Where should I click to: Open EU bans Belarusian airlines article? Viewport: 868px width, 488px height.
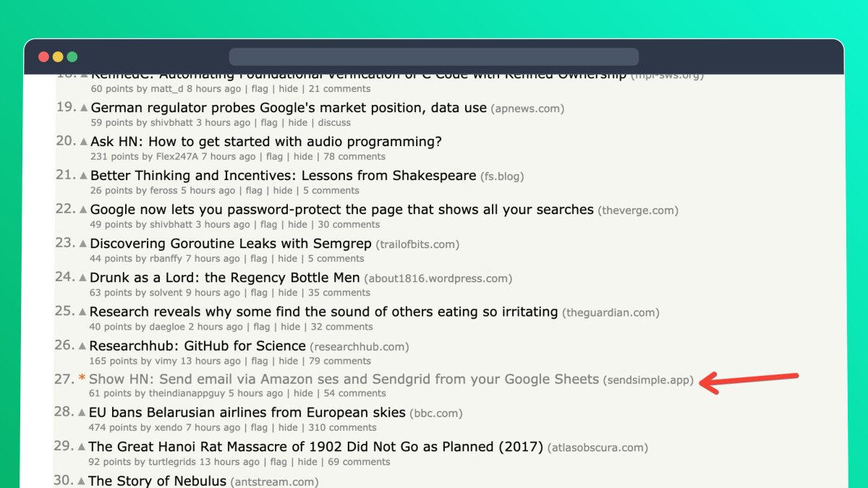point(247,412)
